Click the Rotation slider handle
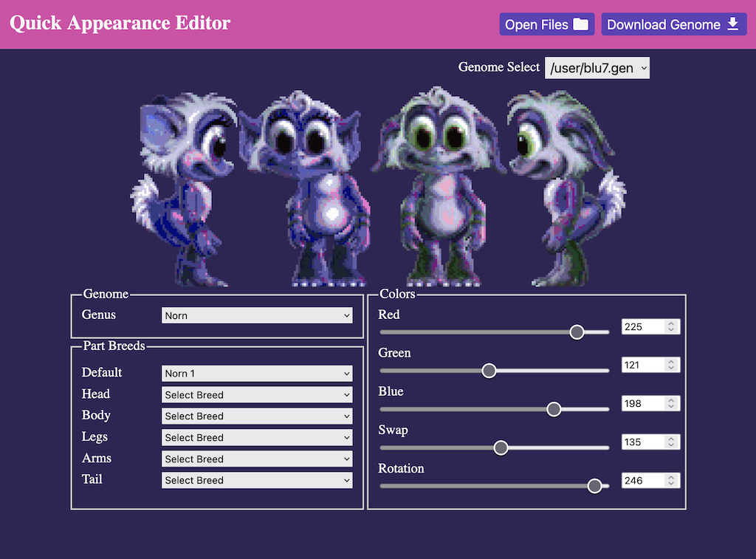The height and width of the screenshot is (559, 756). click(x=594, y=486)
